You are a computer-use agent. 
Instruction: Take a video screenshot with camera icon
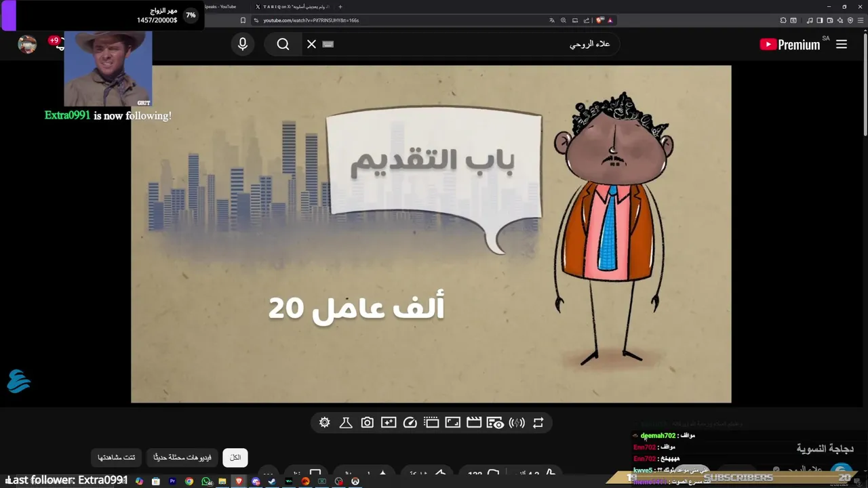[367, 423]
